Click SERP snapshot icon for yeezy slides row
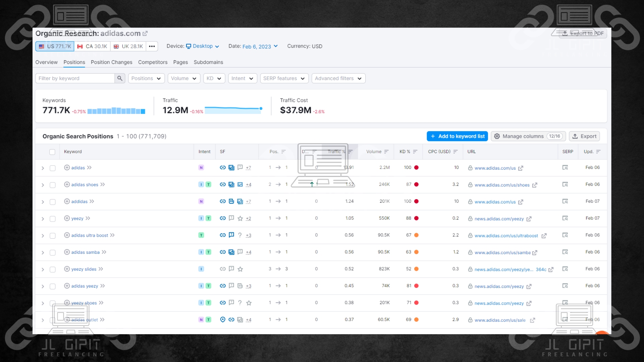644x362 pixels. click(565, 269)
